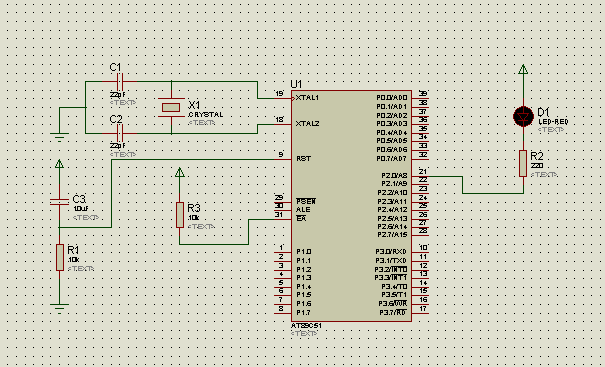Click the C1 reference label

point(115,67)
